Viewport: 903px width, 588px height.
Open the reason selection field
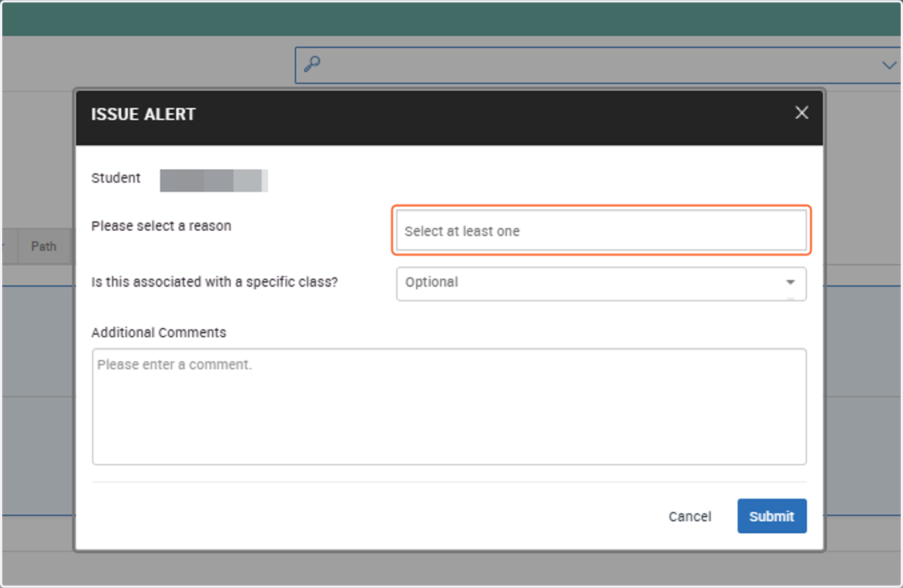pyautogui.click(x=601, y=231)
